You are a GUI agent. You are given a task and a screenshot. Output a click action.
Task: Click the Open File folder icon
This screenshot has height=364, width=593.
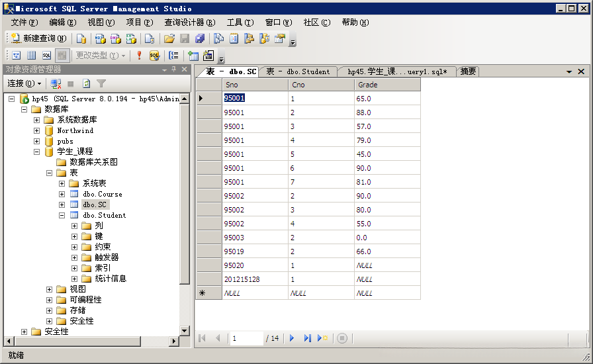click(169, 38)
